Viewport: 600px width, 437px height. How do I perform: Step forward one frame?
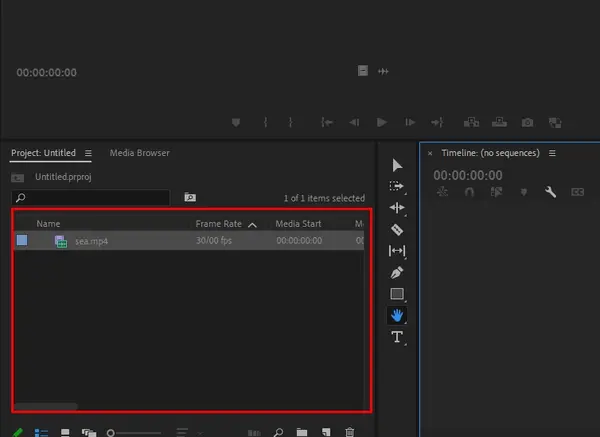point(410,122)
